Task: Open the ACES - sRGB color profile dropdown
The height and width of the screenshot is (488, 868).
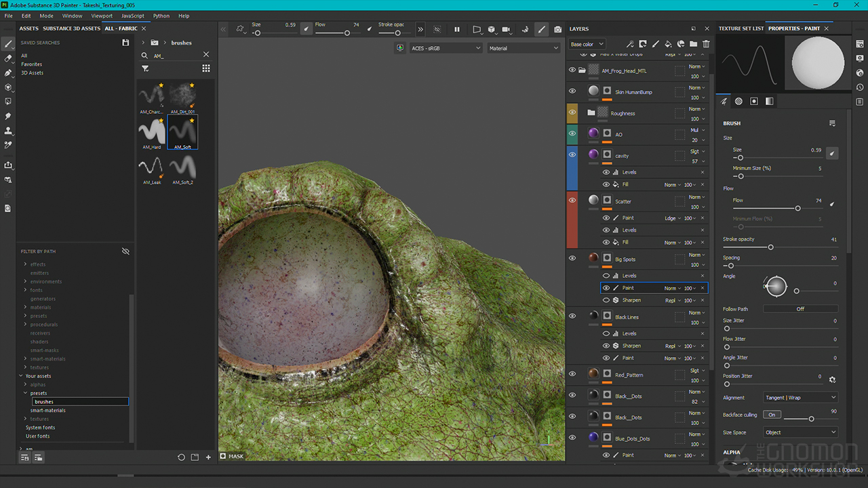Action: tap(445, 48)
